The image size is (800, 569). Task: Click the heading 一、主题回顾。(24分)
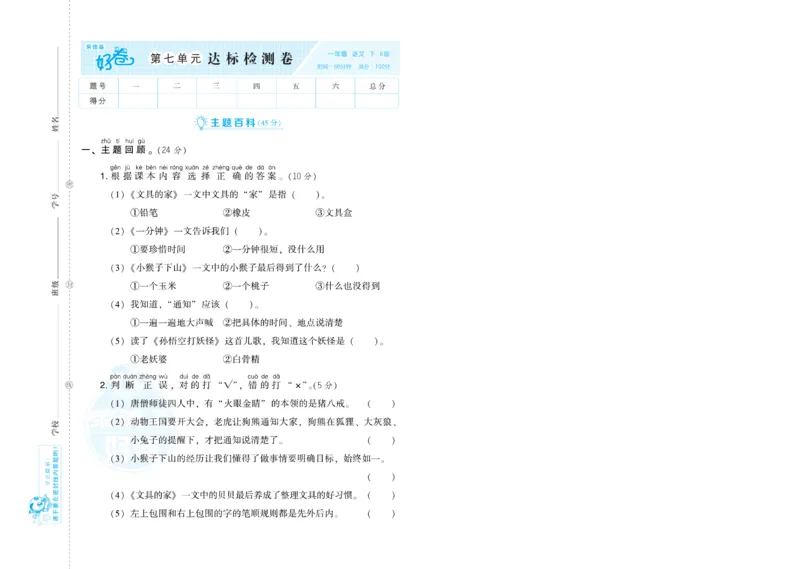pos(134,150)
